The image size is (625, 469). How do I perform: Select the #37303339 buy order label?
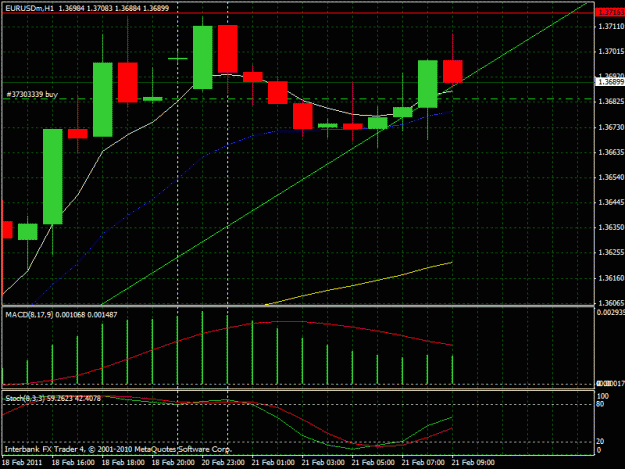tap(32, 94)
